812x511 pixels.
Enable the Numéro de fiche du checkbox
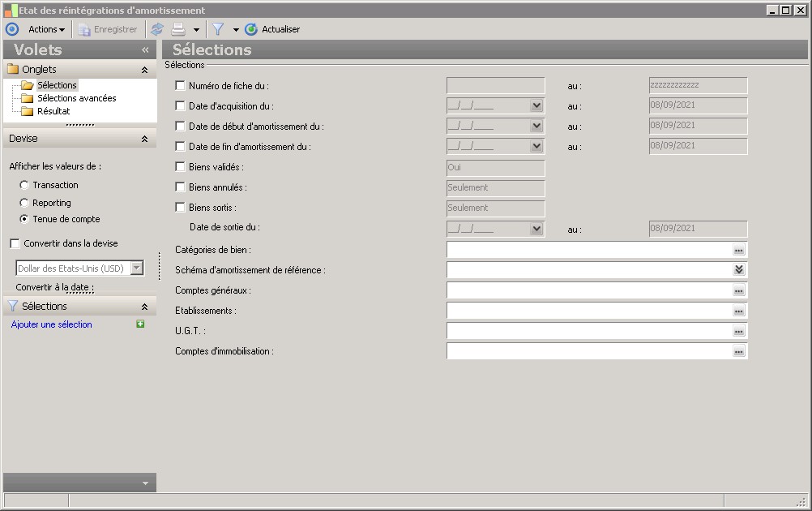(x=180, y=86)
